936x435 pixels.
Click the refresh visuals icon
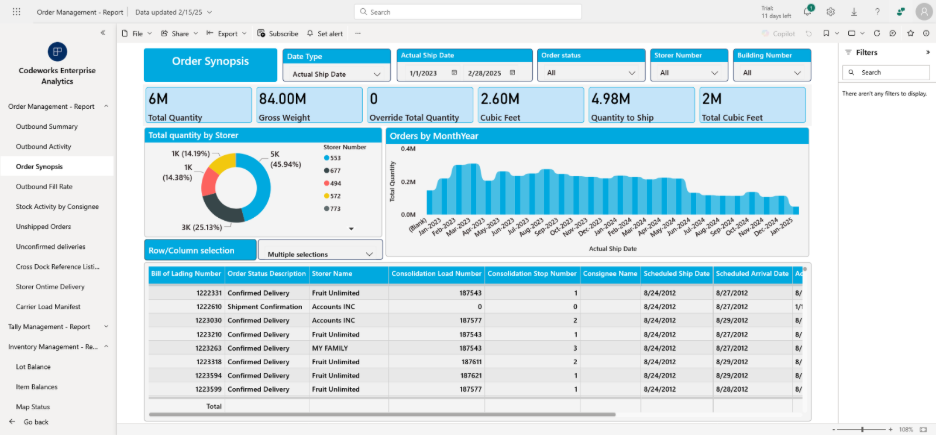click(x=877, y=33)
